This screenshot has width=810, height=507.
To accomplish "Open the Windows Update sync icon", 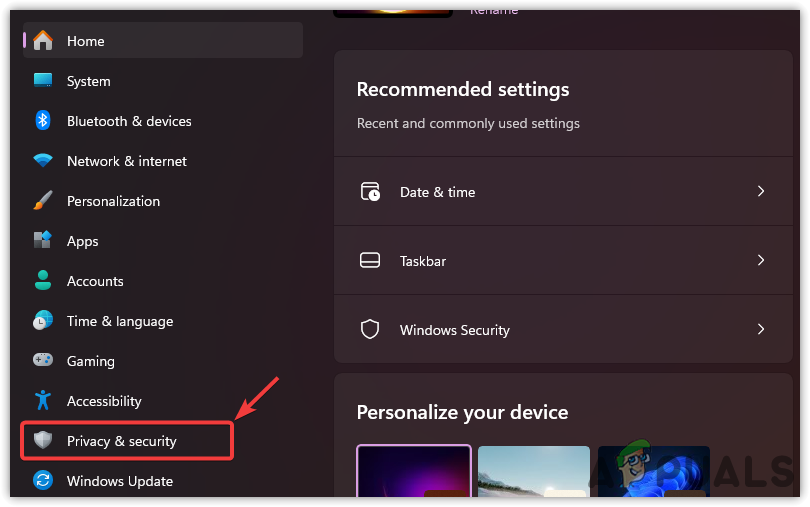I will point(43,481).
